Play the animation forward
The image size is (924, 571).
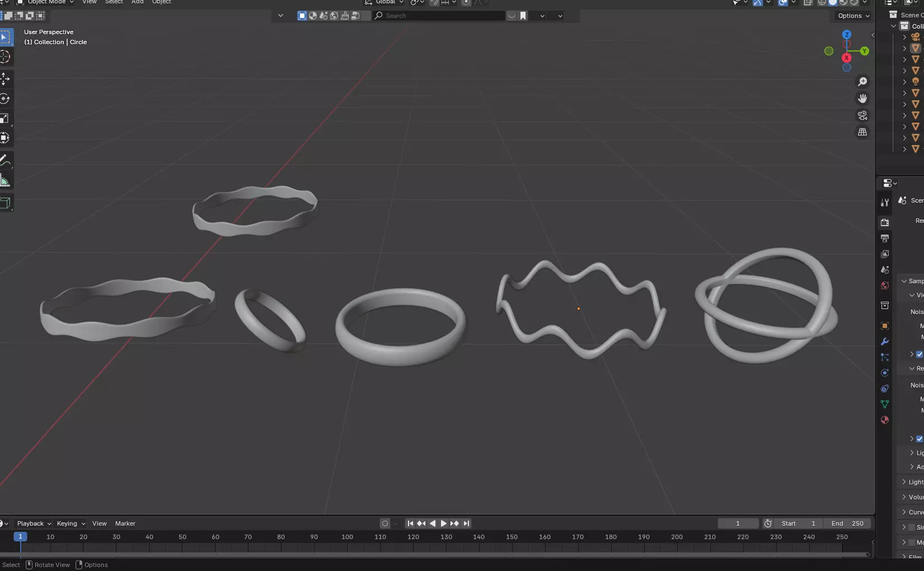pos(443,523)
